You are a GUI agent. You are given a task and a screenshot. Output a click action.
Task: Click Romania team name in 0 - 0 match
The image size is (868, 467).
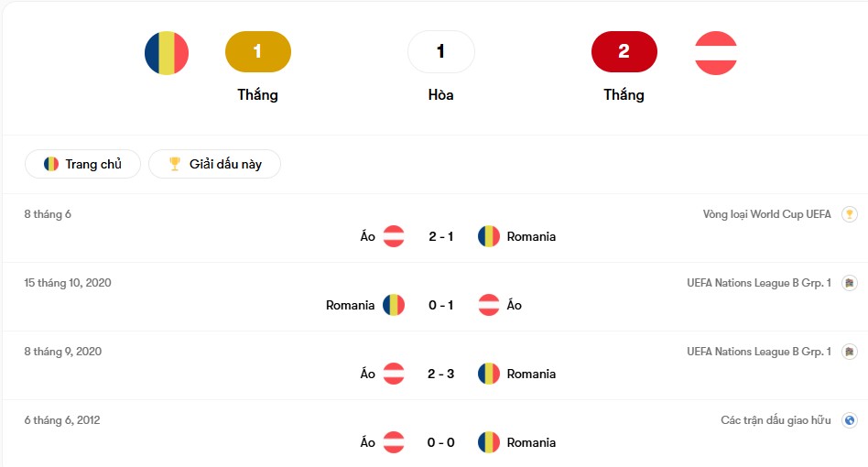pyautogui.click(x=531, y=442)
